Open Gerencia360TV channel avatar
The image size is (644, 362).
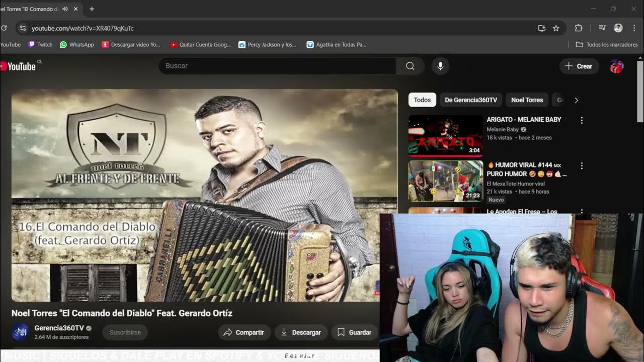20,332
